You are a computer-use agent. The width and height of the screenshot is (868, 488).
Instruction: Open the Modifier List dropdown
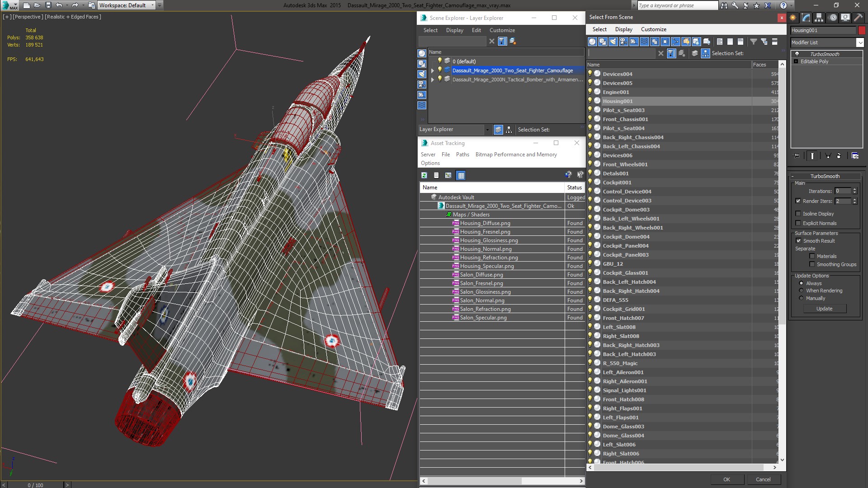click(859, 42)
